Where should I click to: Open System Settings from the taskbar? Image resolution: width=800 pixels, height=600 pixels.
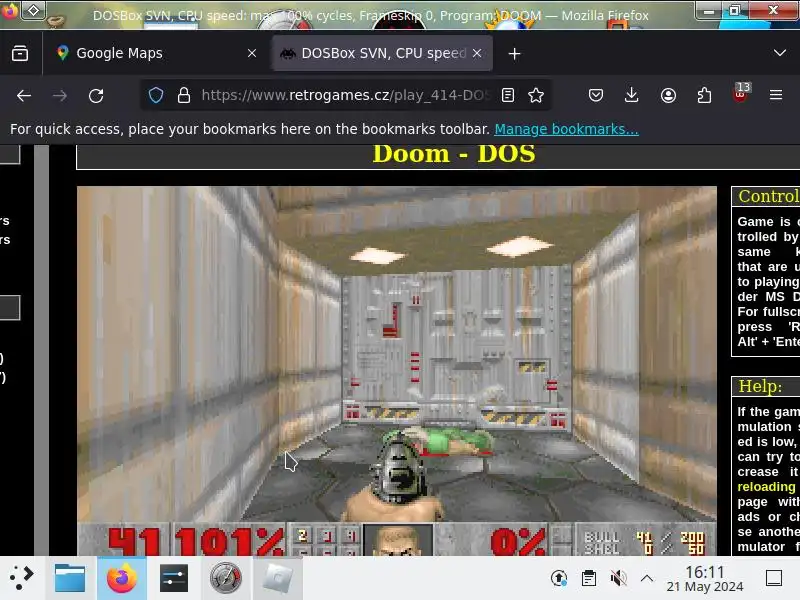tap(174, 578)
